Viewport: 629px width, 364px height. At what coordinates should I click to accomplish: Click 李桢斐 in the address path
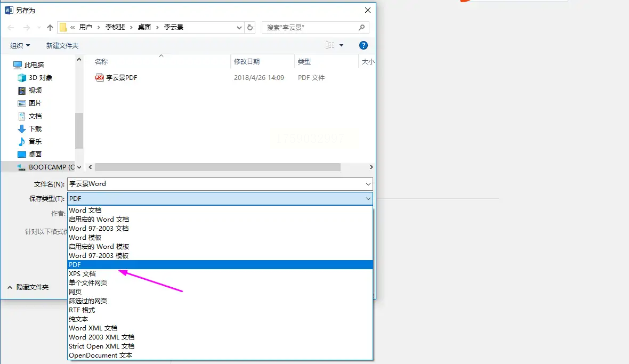[115, 27]
